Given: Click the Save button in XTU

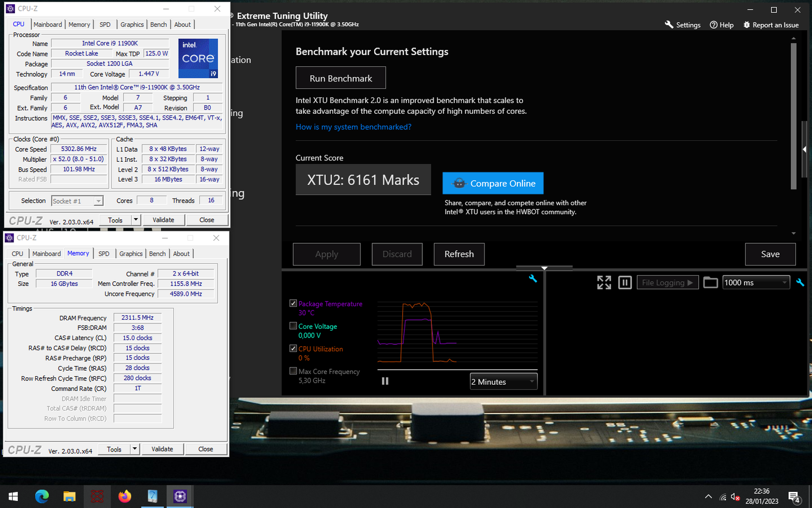Looking at the screenshot, I should [x=770, y=254].
